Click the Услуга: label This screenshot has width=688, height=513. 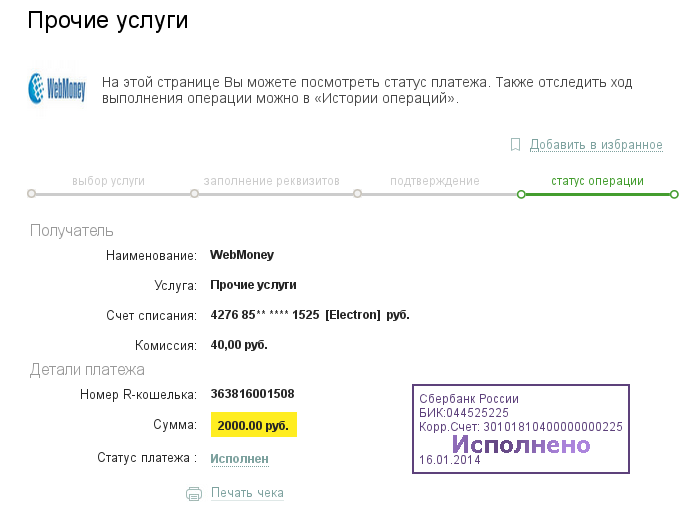tap(176, 286)
